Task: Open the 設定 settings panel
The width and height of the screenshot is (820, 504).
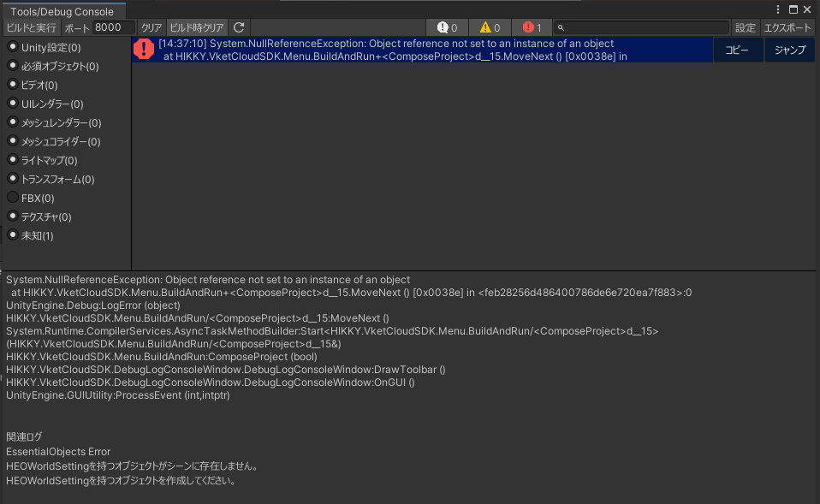Action: click(x=745, y=27)
